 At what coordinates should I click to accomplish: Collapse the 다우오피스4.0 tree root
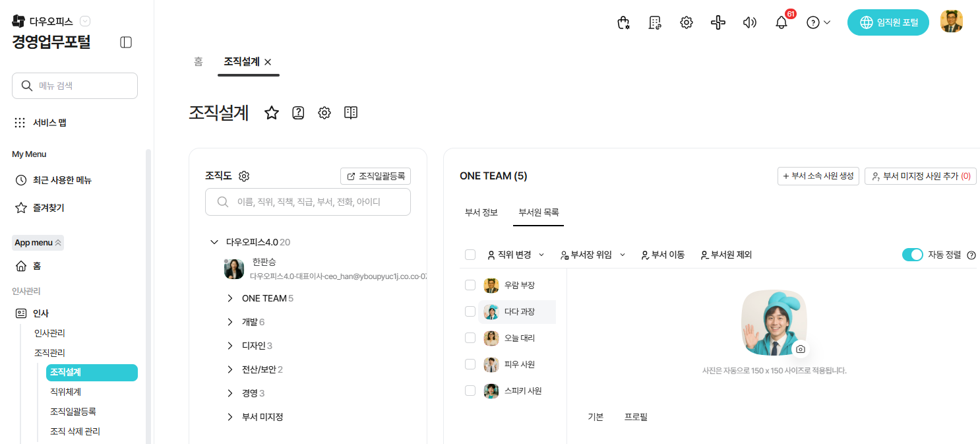(x=214, y=242)
